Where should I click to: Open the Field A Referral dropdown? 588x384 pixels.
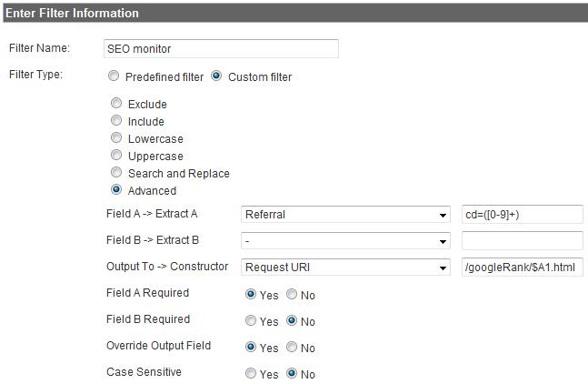coord(345,215)
